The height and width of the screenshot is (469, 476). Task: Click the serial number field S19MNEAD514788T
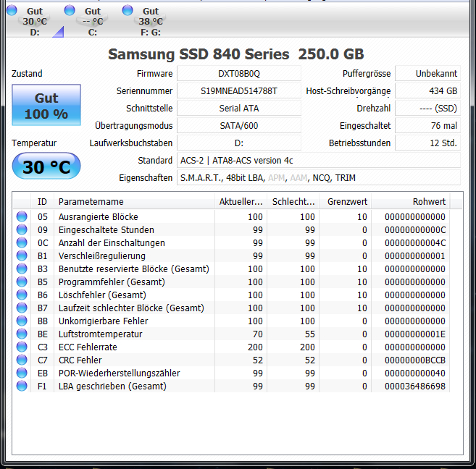[x=239, y=90]
